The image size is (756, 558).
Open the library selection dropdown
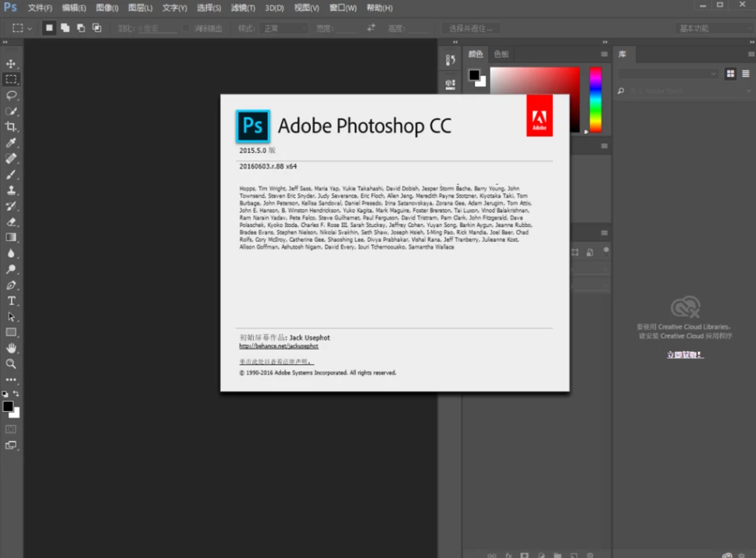668,73
